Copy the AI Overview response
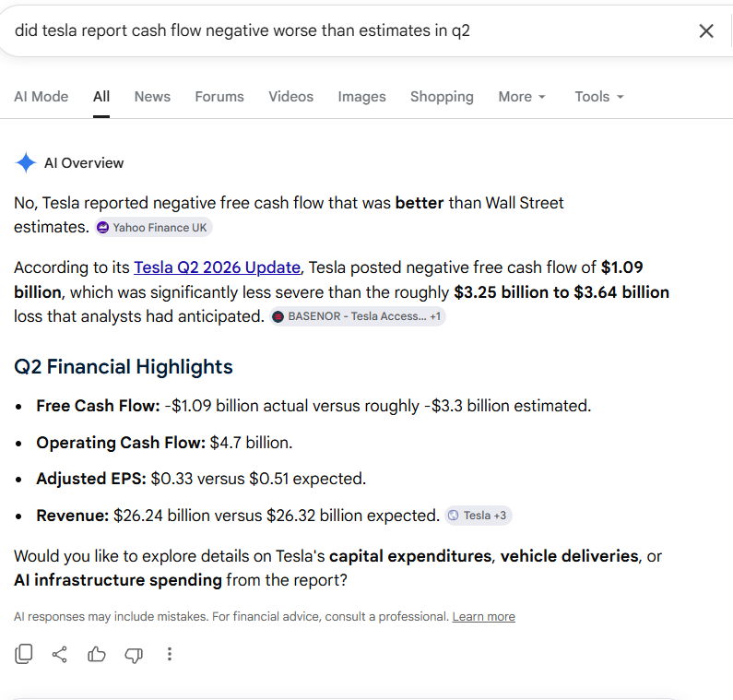Screen dimensions: 733x700 24,654
